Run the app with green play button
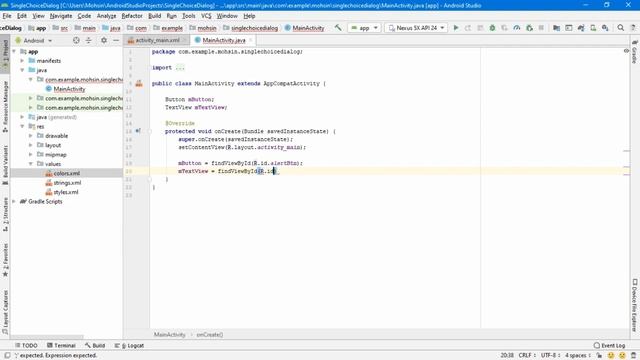This screenshot has width=640, height=360. [x=456, y=28]
